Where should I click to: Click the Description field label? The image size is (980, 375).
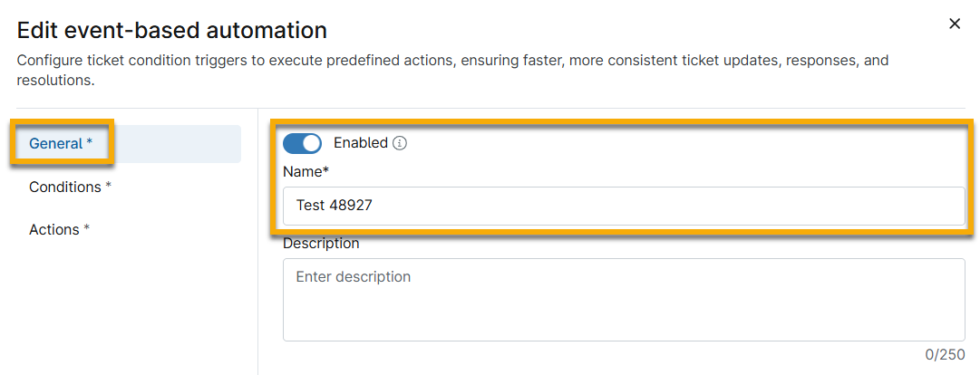click(x=321, y=244)
